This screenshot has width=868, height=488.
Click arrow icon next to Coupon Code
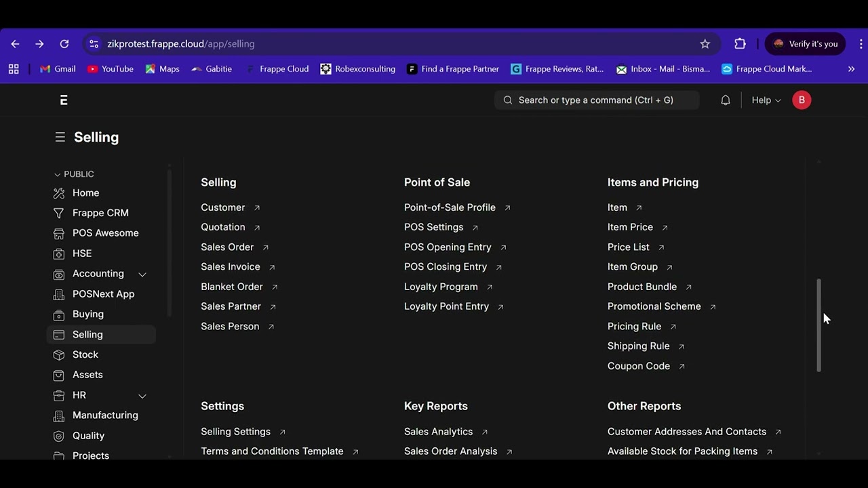[682, 367]
